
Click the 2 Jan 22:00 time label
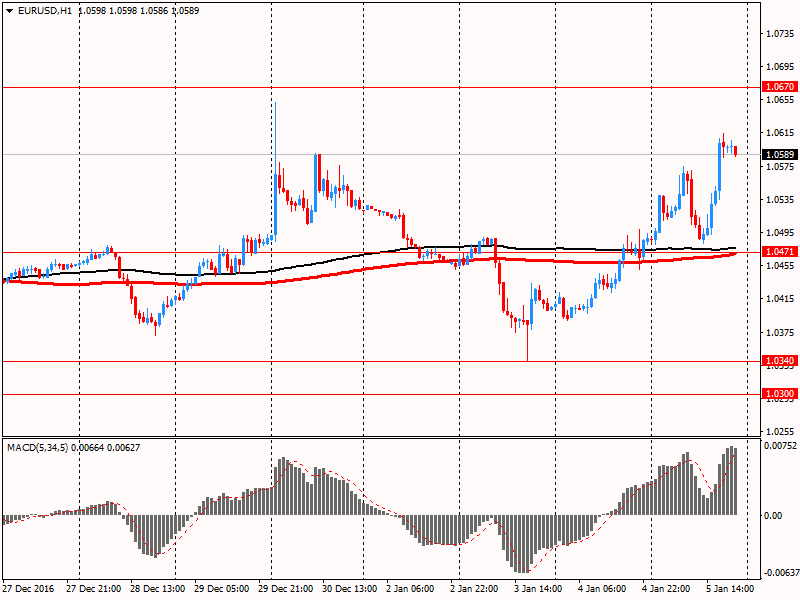tap(474, 588)
